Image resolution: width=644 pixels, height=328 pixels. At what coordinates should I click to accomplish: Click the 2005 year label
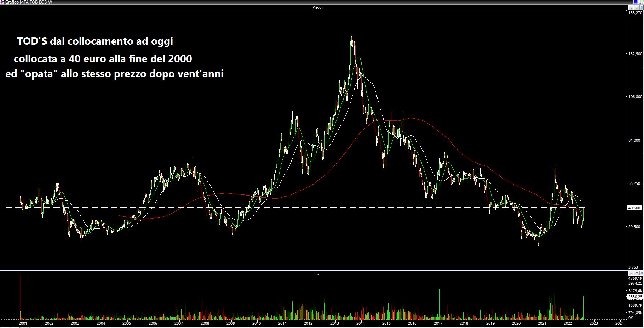(x=127, y=323)
